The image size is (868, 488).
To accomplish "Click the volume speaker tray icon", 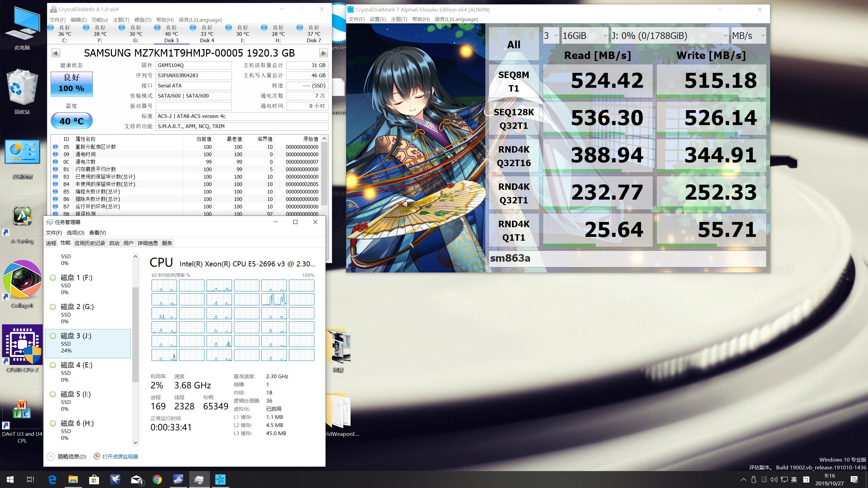I will (x=773, y=480).
